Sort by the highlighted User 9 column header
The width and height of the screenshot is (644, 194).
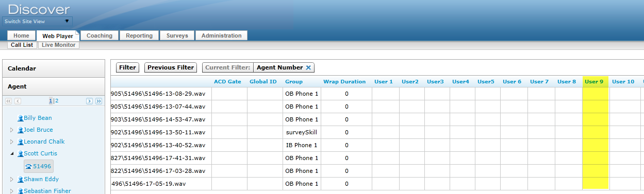[594, 81]
